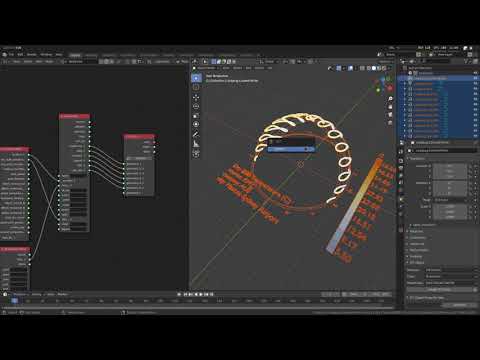Select the Annotate tool in viewport toolbar
480x360 pixels.
click(196, 134)
